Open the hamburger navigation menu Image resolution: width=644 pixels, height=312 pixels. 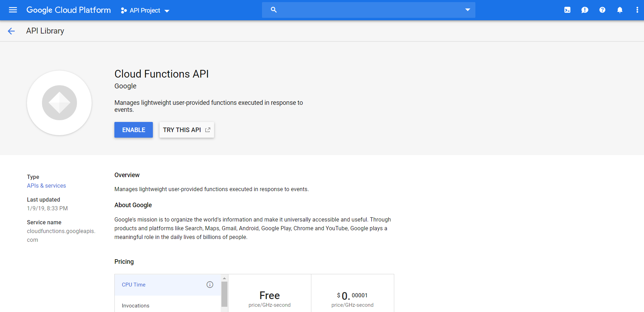click(13, 10)
